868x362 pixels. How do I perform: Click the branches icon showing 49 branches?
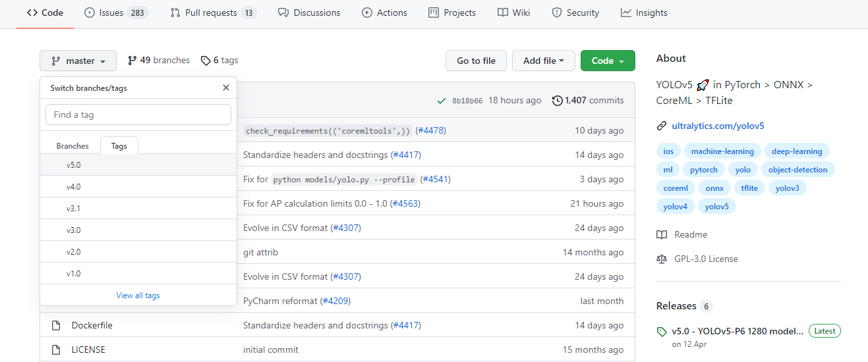tap(132, 61)
